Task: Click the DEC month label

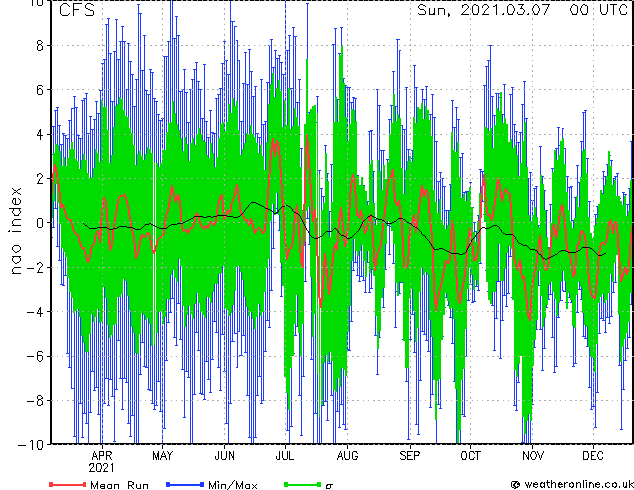Action: [593, 456]
